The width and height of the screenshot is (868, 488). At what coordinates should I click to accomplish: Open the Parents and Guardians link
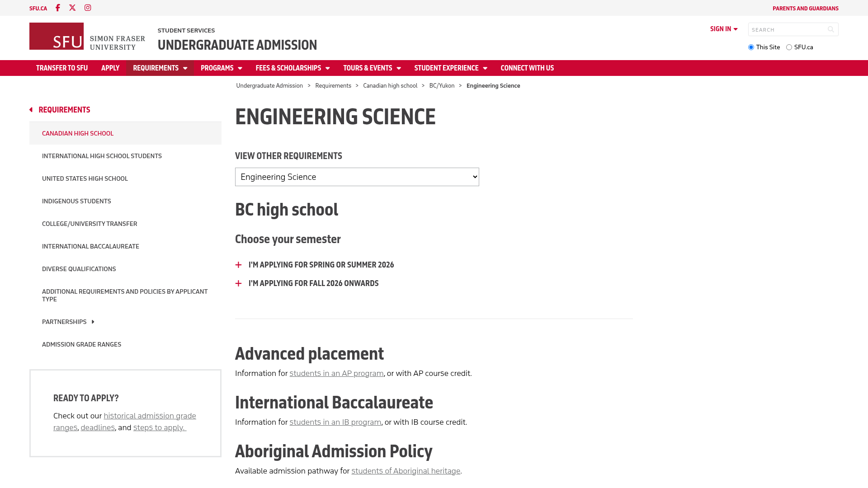click(805, 9)
